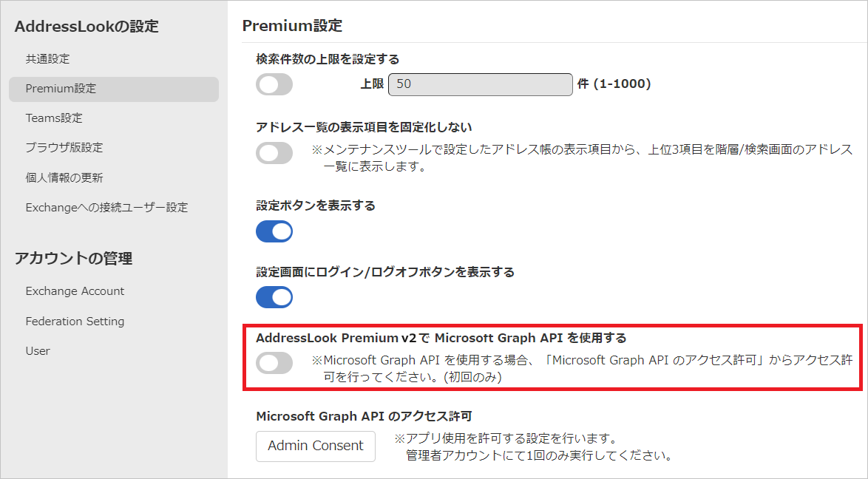Screen dimensions: 868x479
Task: Toggle アドレス一覧の表示項目を固定化しない switch
Action: pos(274,153)
